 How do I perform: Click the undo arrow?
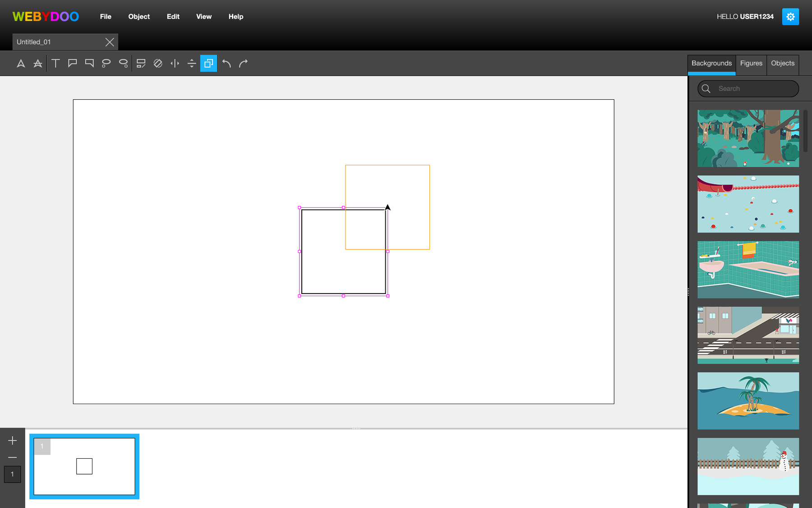tap(226, 64)
